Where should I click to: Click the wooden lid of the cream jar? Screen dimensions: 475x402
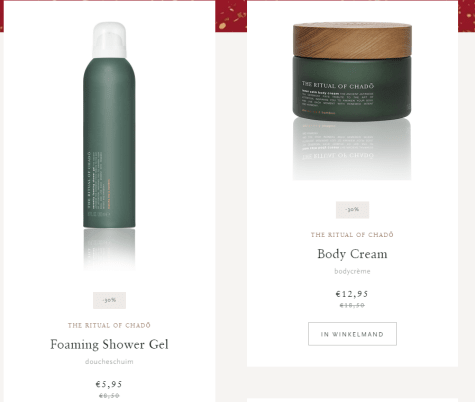click(352, 40)
